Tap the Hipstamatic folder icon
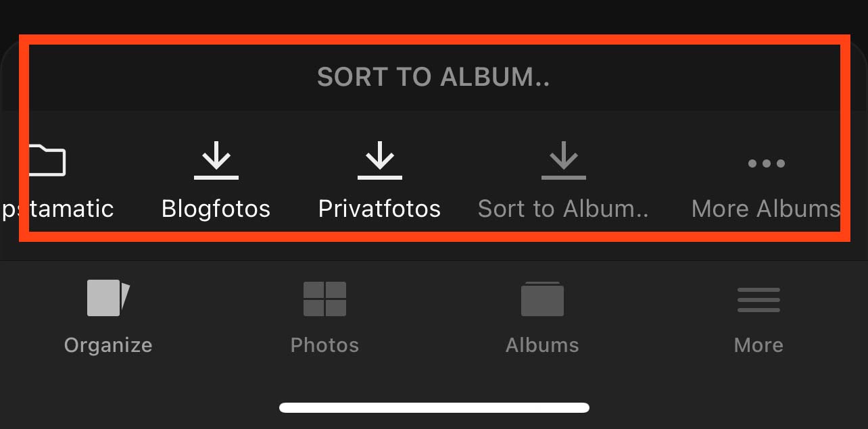 coord(47,160)
